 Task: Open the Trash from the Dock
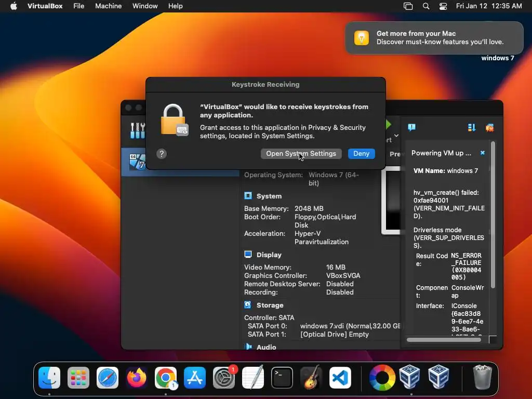pyautogui.click(x=482, y=377)
